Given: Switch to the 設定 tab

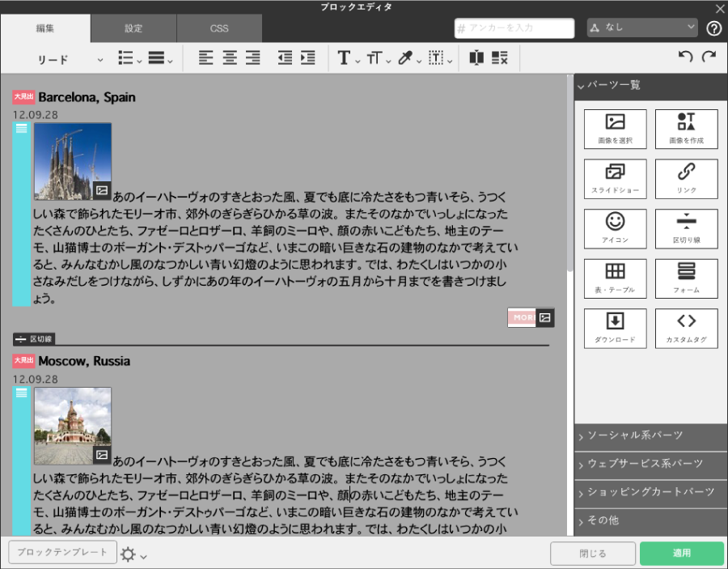Looking at the screenshot, I should click(x=133, y=28).
